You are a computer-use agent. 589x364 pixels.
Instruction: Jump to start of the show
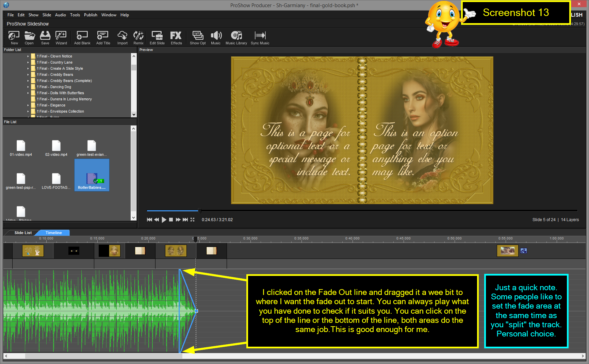click(149, 220)
